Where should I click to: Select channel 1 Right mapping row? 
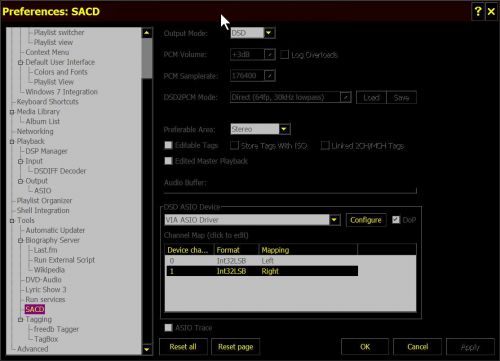pyautogui.click(x=262, y=271)
